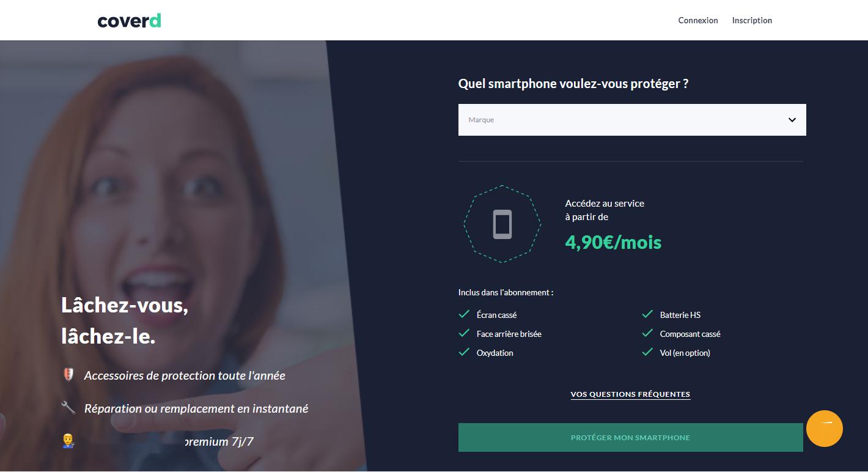Click the smartphone icon in the dashed hexagon
Screen dimensions: 868x472
[502, 224]
